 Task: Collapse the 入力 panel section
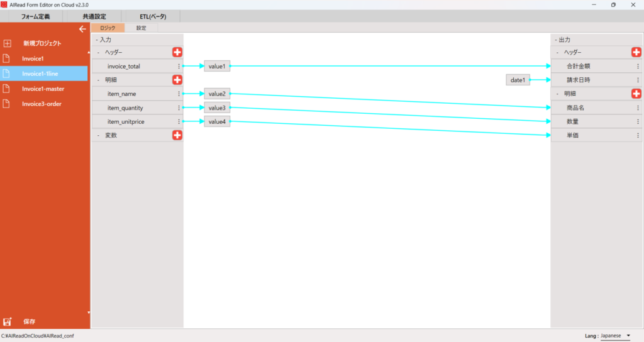pos(97,40)
